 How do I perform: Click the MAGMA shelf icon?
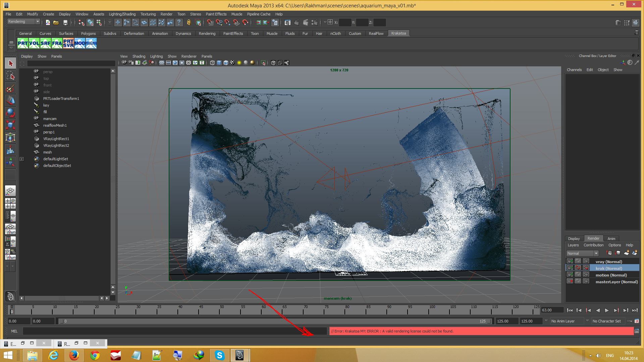91,43
